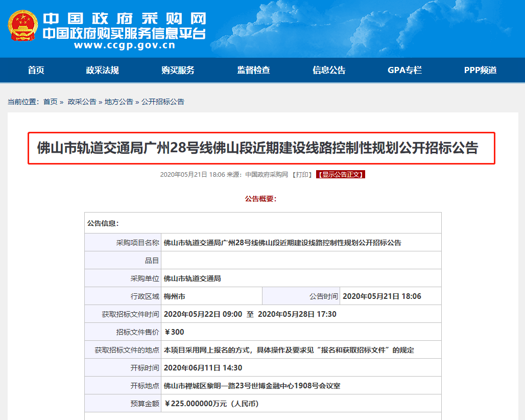This screenshot has height=420, width=525.
Task: Click the www.ccgp.gov.cn address in header
Action: point(124,45)
